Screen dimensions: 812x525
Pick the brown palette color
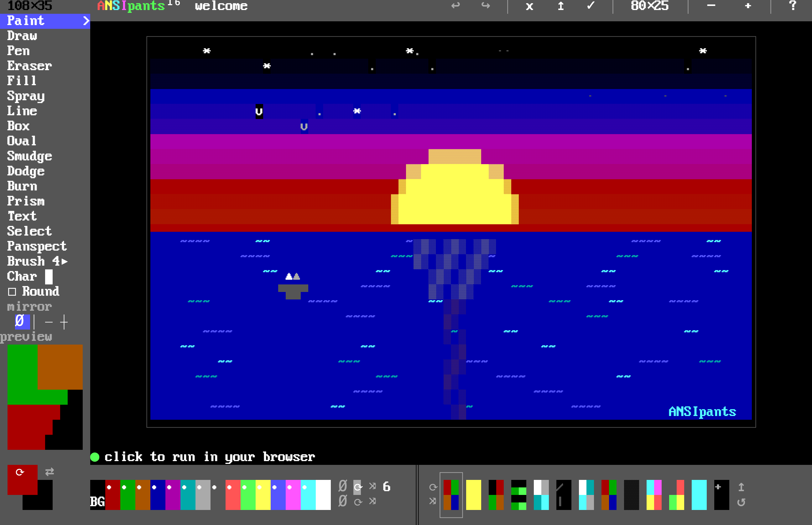pos(143,495)
